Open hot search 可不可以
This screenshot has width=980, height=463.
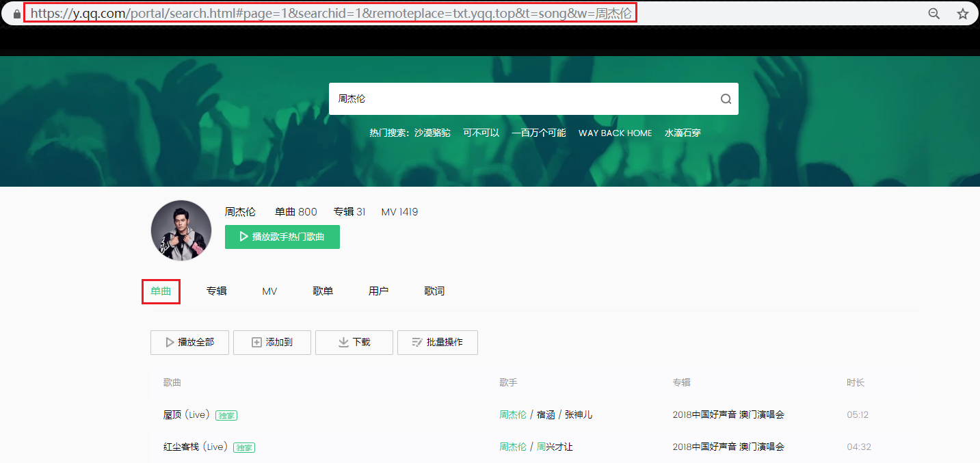click(x=481, y=133)
